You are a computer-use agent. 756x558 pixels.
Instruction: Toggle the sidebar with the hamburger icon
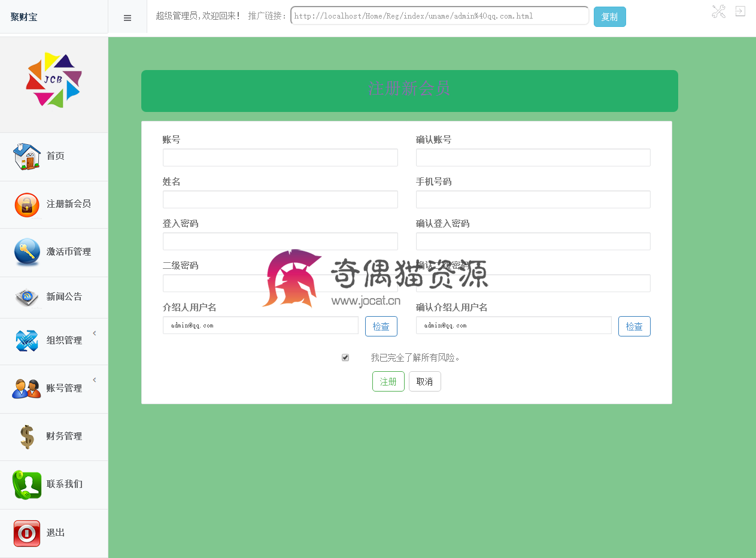[x=127, y=18]
